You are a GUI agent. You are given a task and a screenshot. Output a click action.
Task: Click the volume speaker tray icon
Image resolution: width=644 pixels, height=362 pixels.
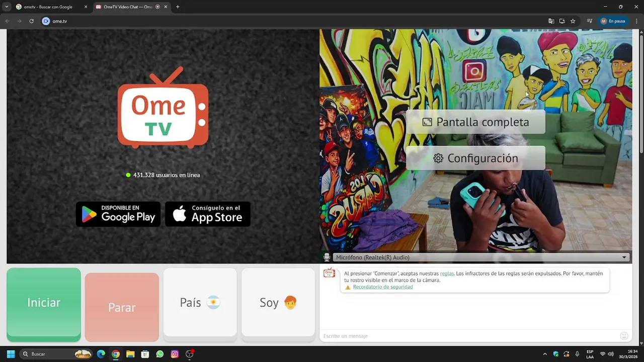tap(611, 354)
